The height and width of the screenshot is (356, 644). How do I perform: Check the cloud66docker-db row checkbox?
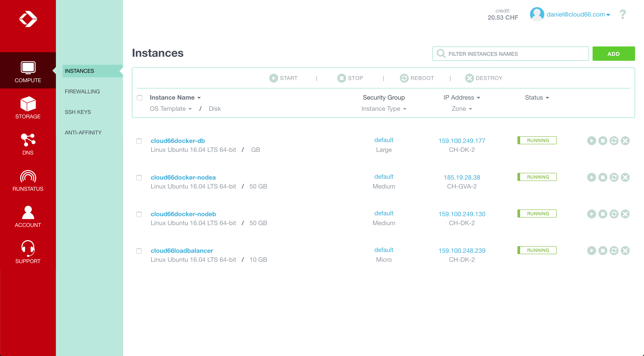click(x=139, y=141)
